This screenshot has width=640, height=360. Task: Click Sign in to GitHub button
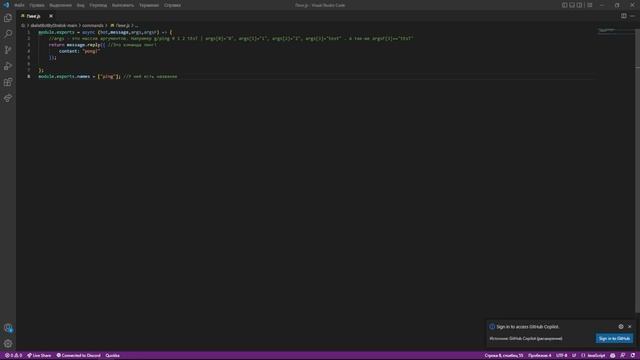coord(614,338)
